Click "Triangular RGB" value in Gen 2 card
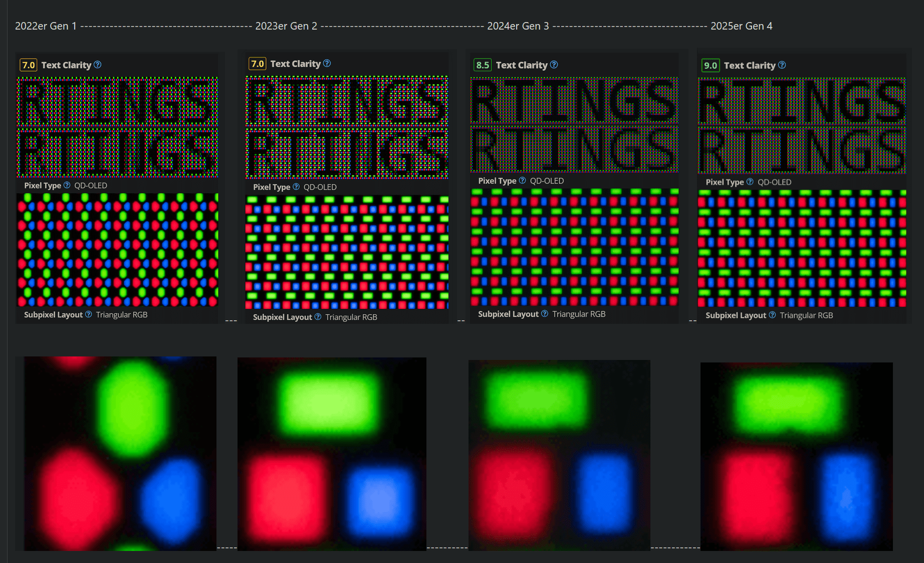Image resolution: width=924 pixels, height=563 pixels. 351,317
